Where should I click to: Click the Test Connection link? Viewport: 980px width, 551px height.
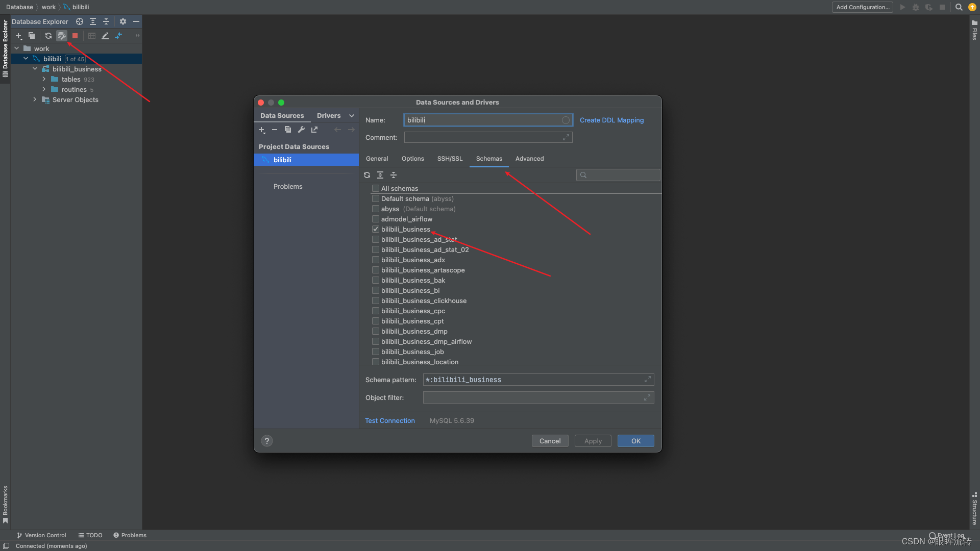click(x=390, y=421)
